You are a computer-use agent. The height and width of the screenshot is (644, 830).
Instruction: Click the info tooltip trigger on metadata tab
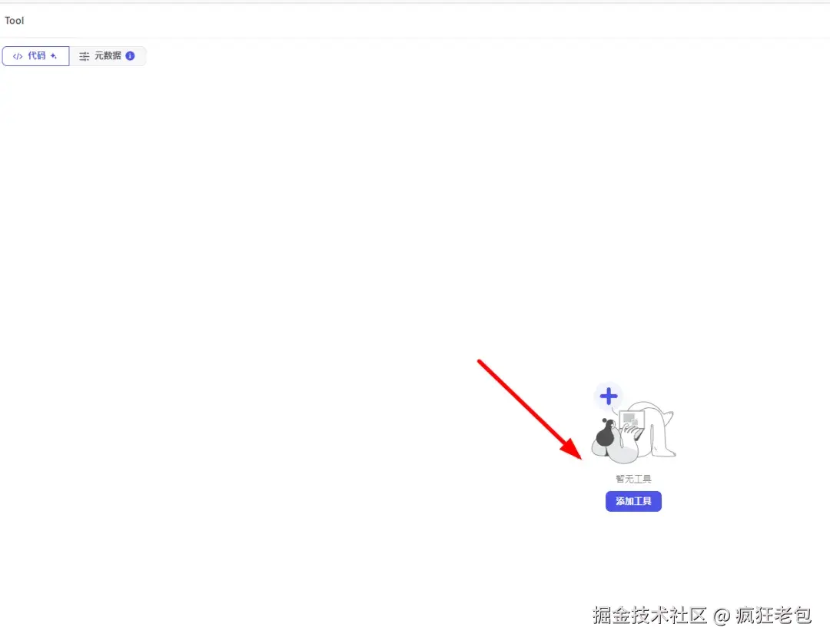(x=129, y=56)
